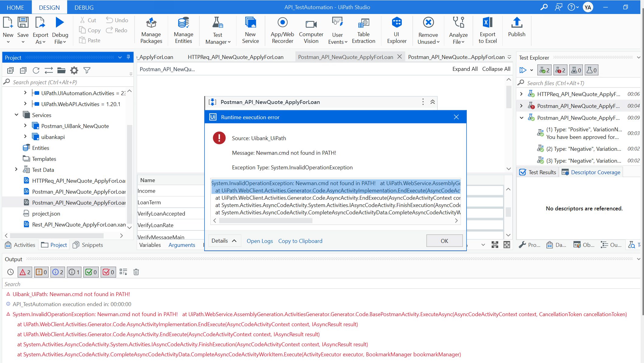Click Collapse All in designer

pos(496,69)
